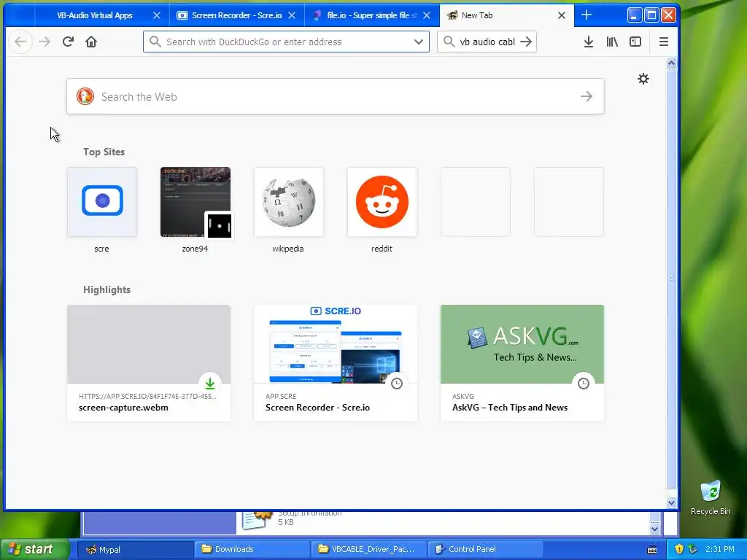The image size is (747, 560).
Task: Click the history clock on Scre.io card
Action: tap(397, 384)
